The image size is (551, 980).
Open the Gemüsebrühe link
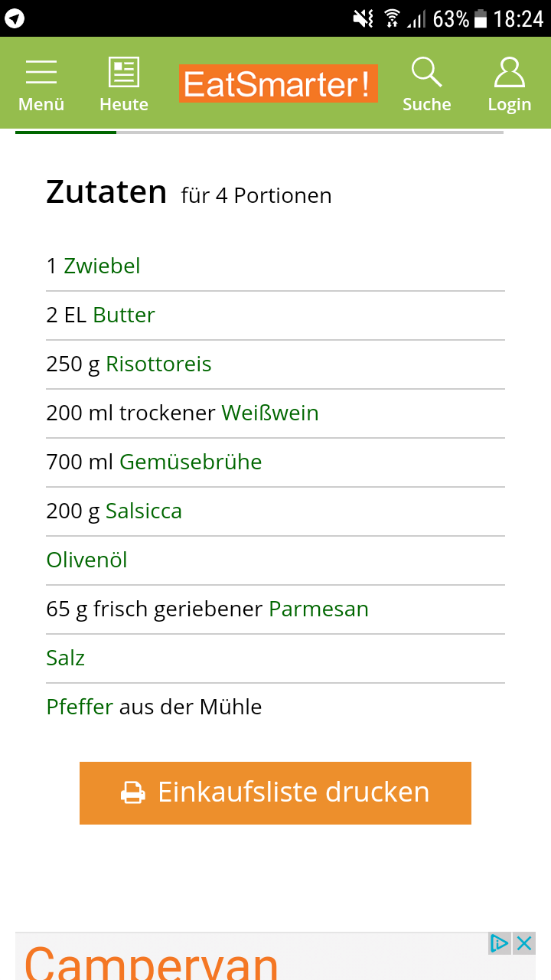click(x=191, y=462)
